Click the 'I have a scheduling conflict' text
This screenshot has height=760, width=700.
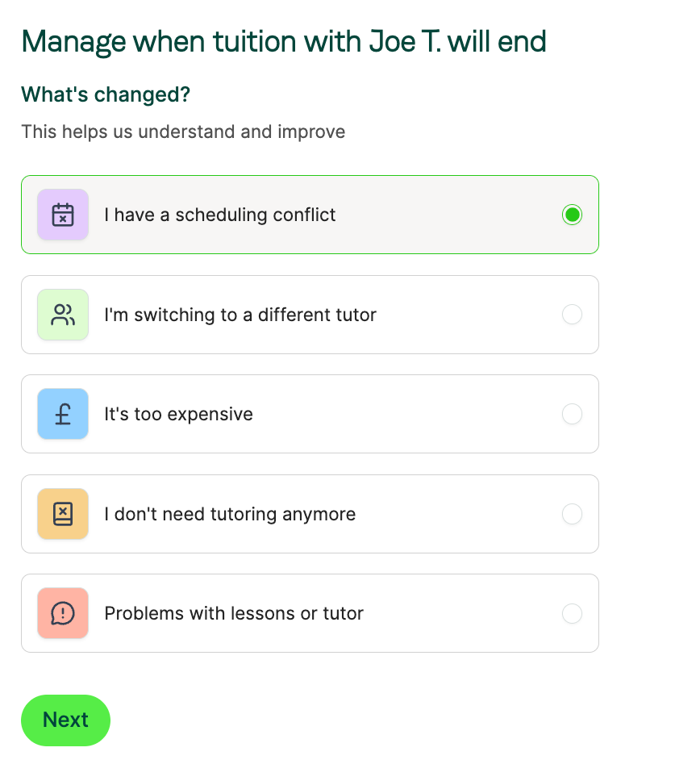(220, 215)
